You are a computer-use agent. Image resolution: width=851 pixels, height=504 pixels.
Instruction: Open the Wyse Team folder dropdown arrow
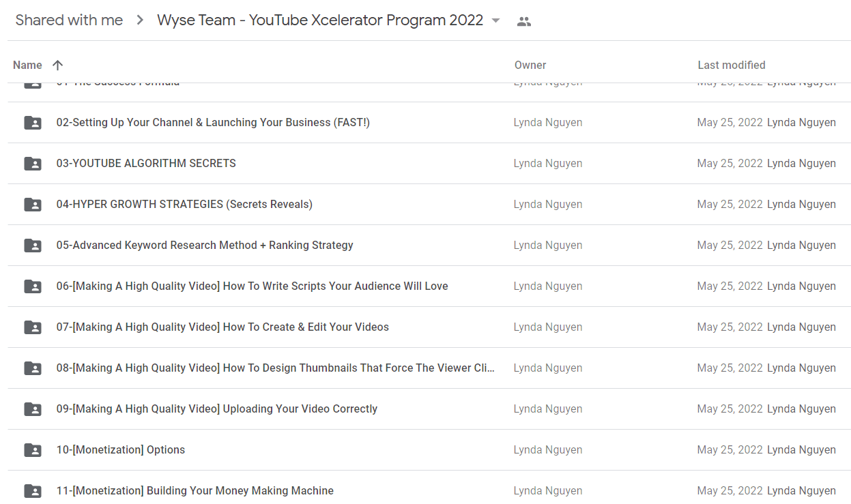(x=495, y=20)
